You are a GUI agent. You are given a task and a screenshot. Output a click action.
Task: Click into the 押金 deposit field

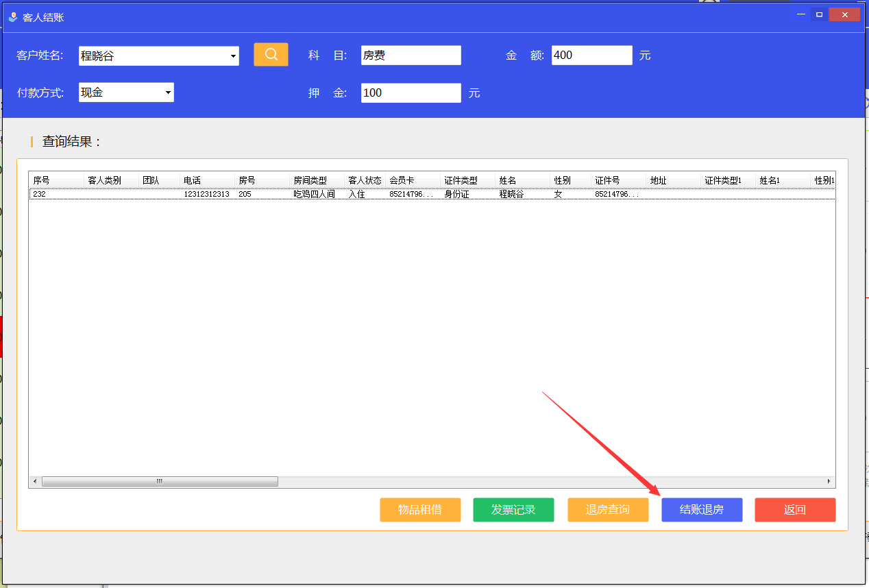point(411,93)
